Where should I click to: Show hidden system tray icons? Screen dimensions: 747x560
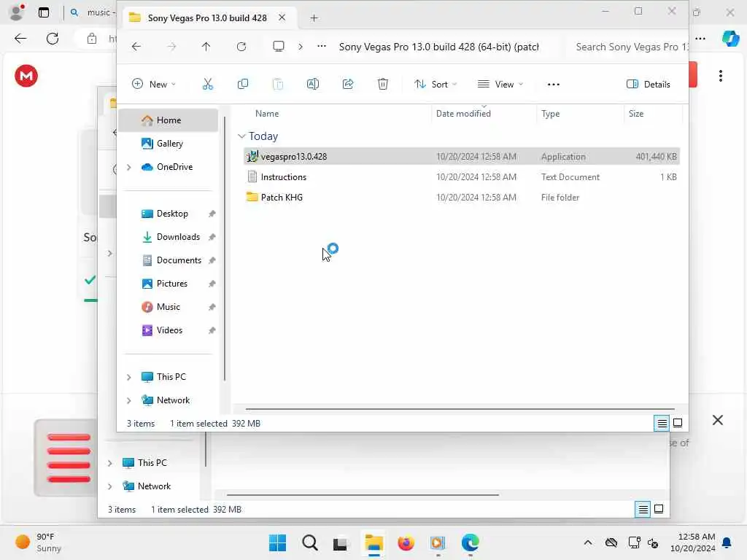(588, 542)
